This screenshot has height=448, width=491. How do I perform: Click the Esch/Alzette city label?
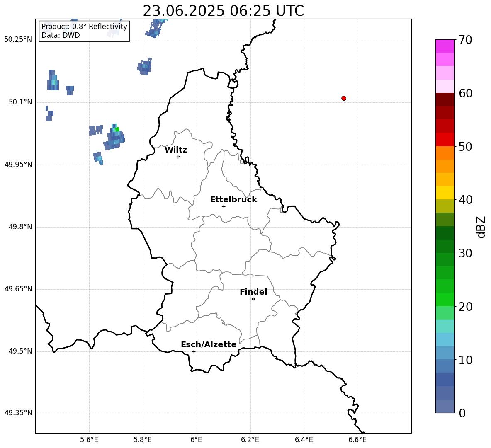[x=209, y=344]
